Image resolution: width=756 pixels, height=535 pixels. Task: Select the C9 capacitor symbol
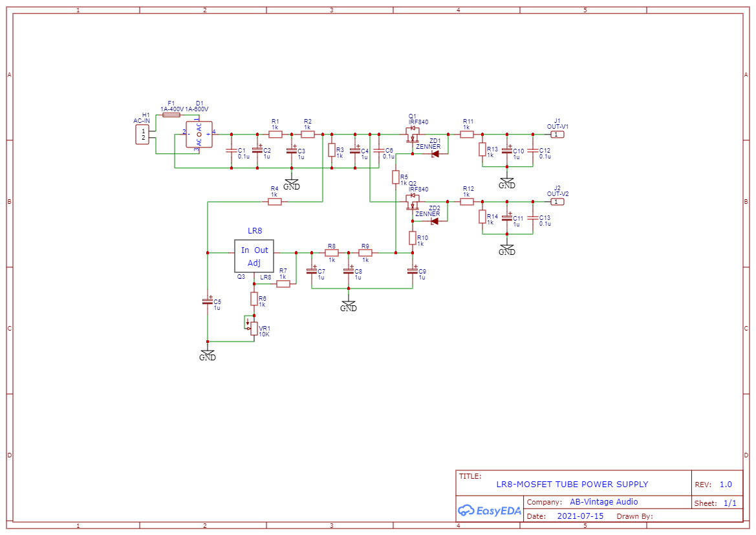tap(413, 270)
